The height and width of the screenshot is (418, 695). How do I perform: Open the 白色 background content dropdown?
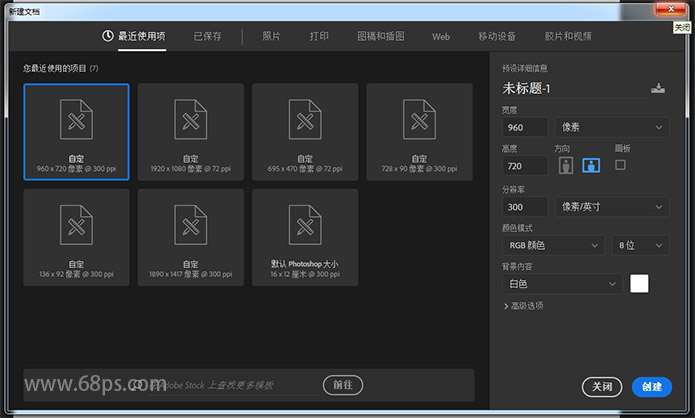coord(561,284)
